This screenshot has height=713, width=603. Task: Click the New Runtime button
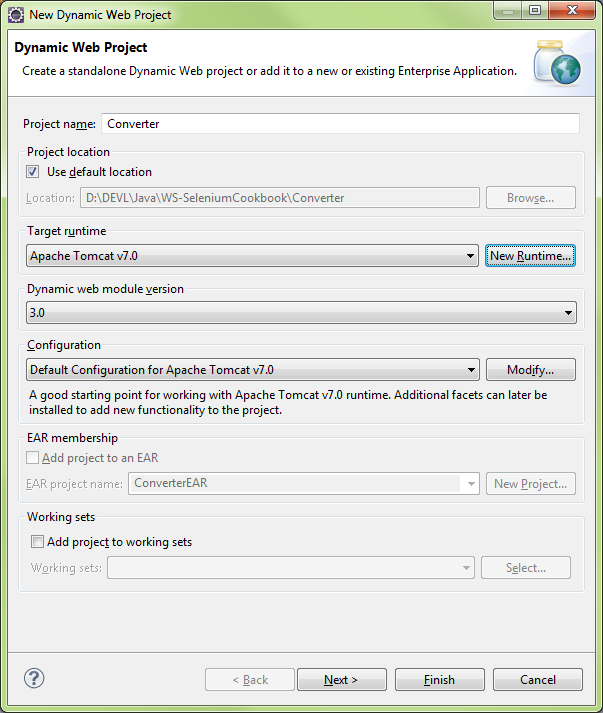[531, 256]
